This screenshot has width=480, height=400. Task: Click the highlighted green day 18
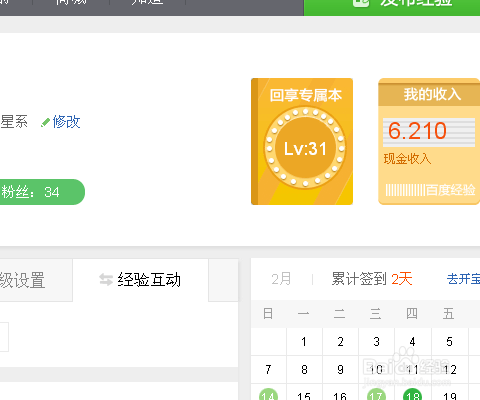click(413, 395)
